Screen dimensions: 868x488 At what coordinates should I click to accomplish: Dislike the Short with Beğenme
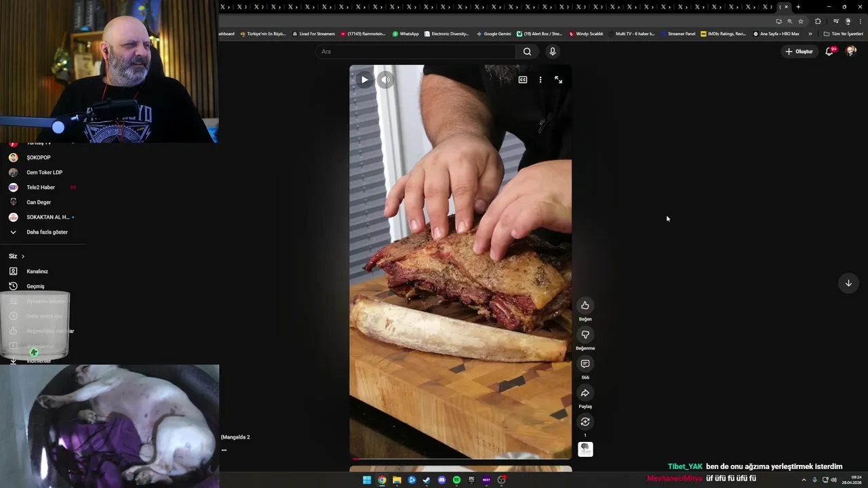pos(585,334)
